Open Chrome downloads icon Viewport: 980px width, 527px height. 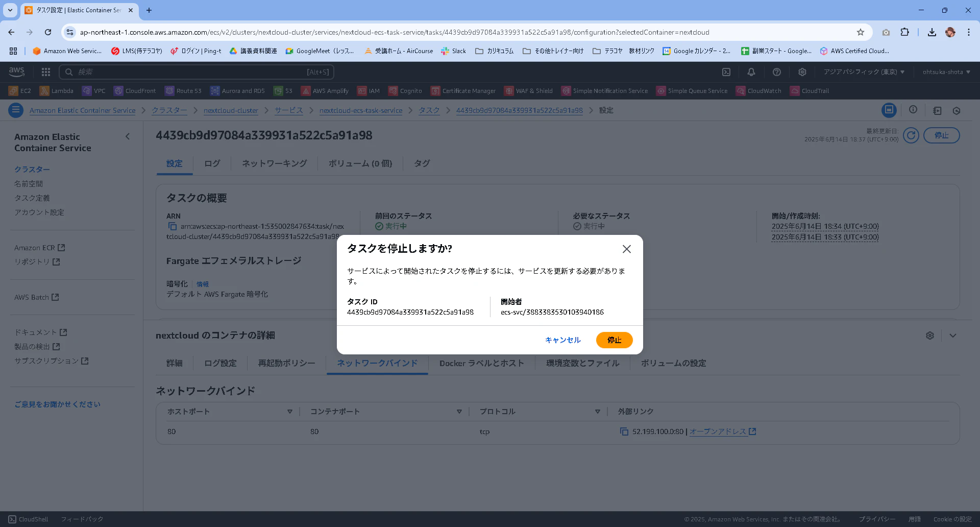932,32
